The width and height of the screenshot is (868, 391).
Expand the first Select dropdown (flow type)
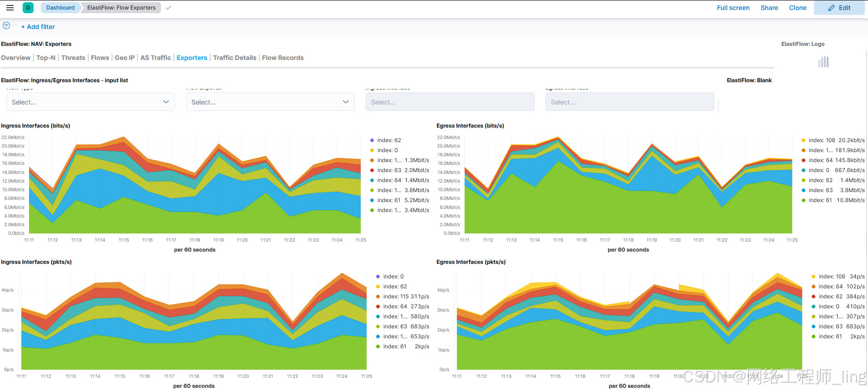tap(91, 102)
